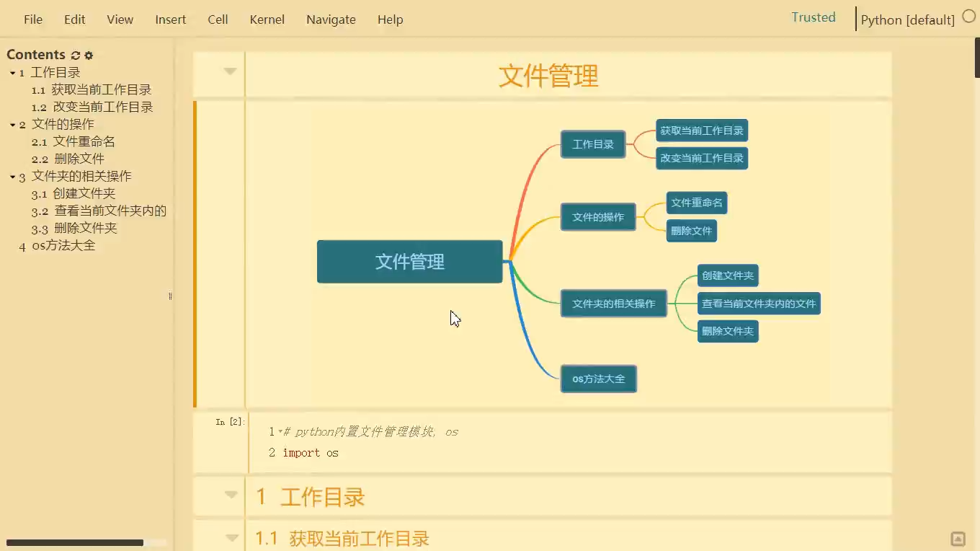Click the 改变当前工作目录 mind map node
The width and height of the screenshot is (980, 551).
pos(702,158)
